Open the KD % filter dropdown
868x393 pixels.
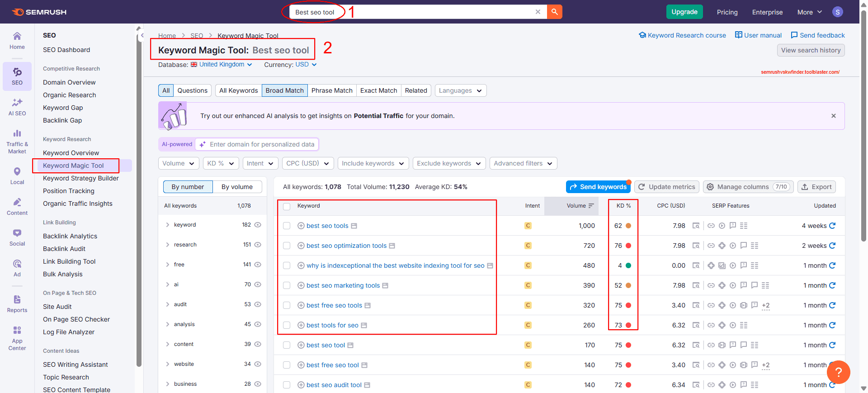(x=221, y=163)
